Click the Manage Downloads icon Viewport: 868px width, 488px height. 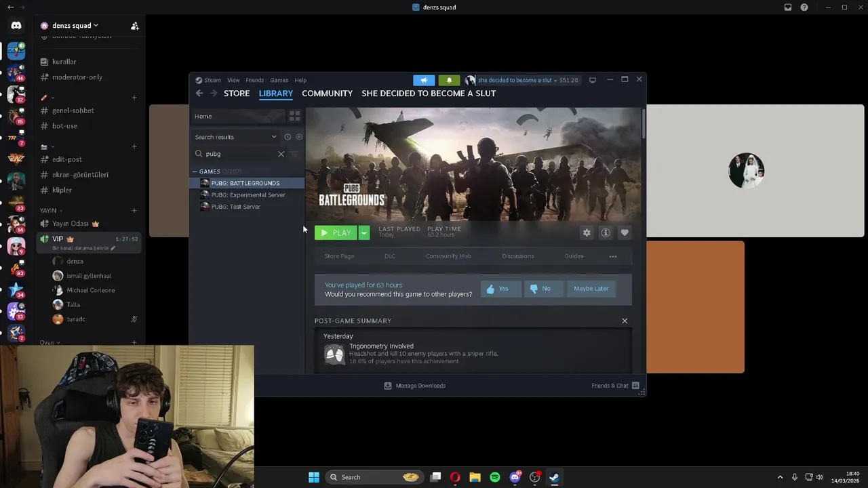click(388, 386)
